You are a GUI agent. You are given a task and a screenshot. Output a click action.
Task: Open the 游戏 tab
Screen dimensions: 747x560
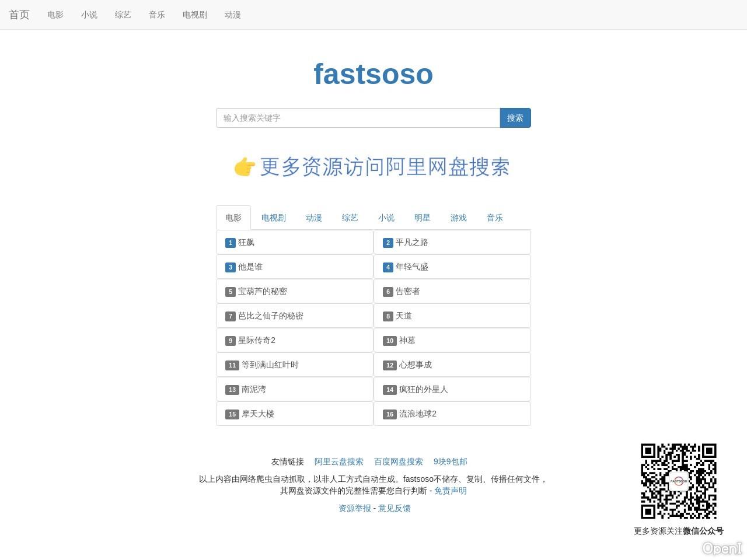[458, 218]
